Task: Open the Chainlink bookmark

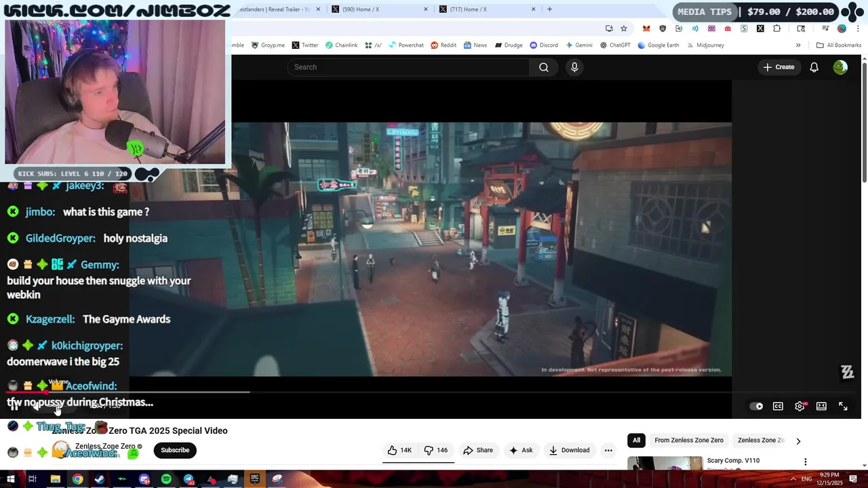Action: tap(341, 45)
